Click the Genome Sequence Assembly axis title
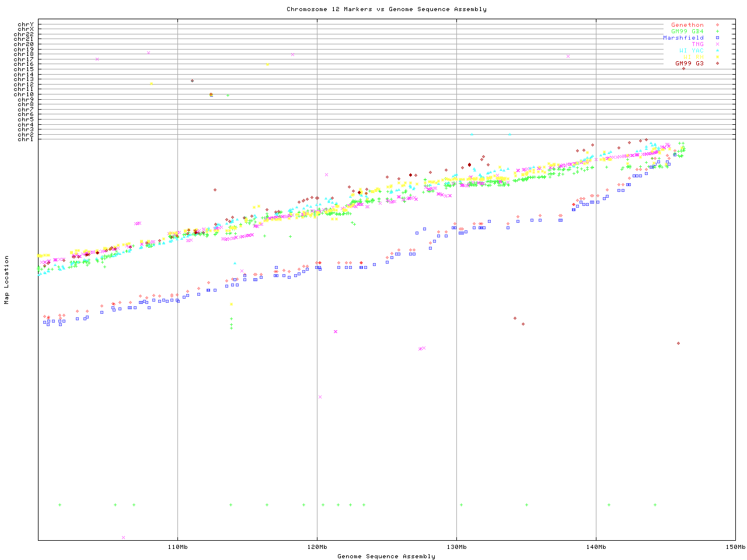The width and height of the screenshot is (747, 560). tap(386, 556)
